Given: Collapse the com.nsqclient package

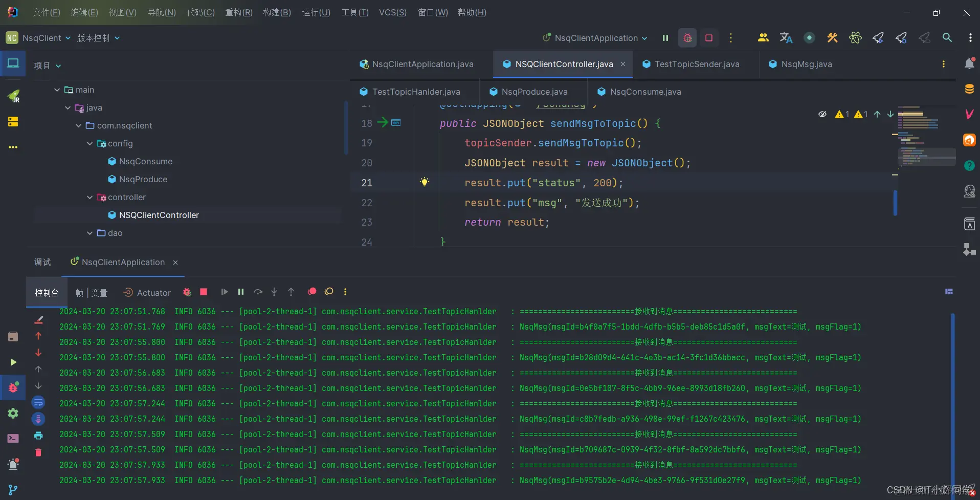Looking at the screenshot, I should coord(78,125).
